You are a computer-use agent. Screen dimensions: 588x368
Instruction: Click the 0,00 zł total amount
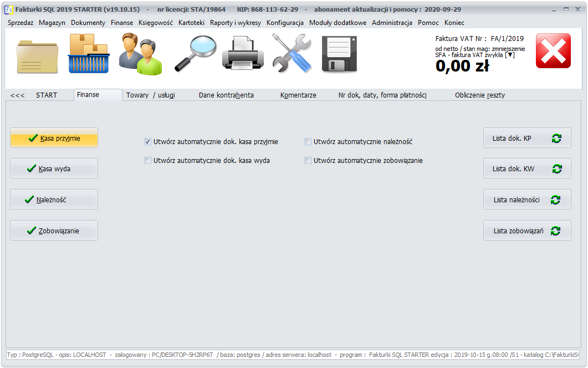462,67
